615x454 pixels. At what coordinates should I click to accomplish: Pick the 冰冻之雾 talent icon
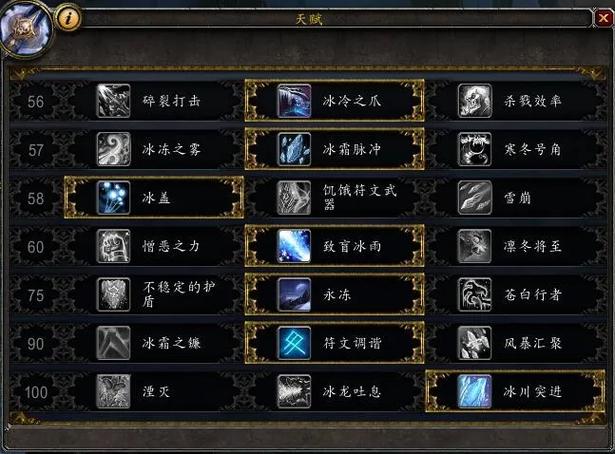113,149
